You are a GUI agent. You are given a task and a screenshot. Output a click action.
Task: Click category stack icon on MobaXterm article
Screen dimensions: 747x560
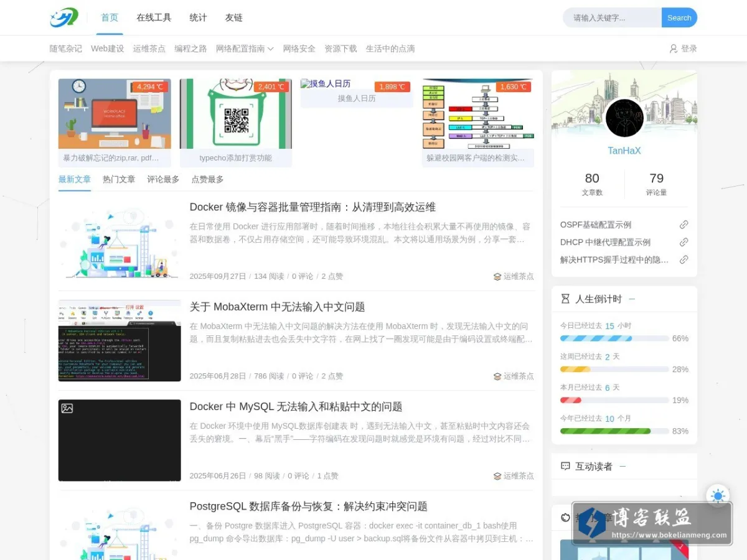(x=497, y=376)
